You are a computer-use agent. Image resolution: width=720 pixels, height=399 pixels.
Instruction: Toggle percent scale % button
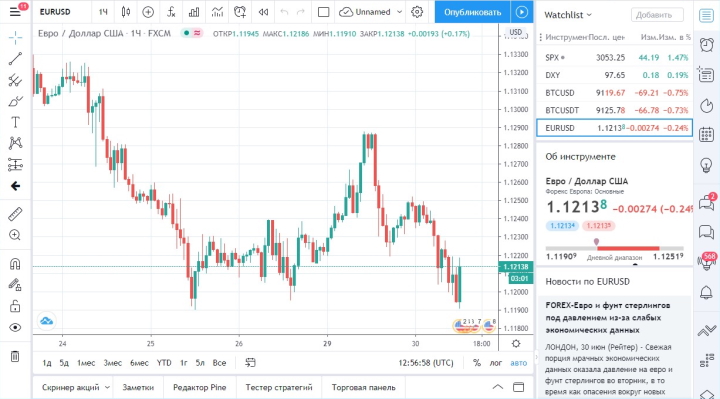(477, 363)
